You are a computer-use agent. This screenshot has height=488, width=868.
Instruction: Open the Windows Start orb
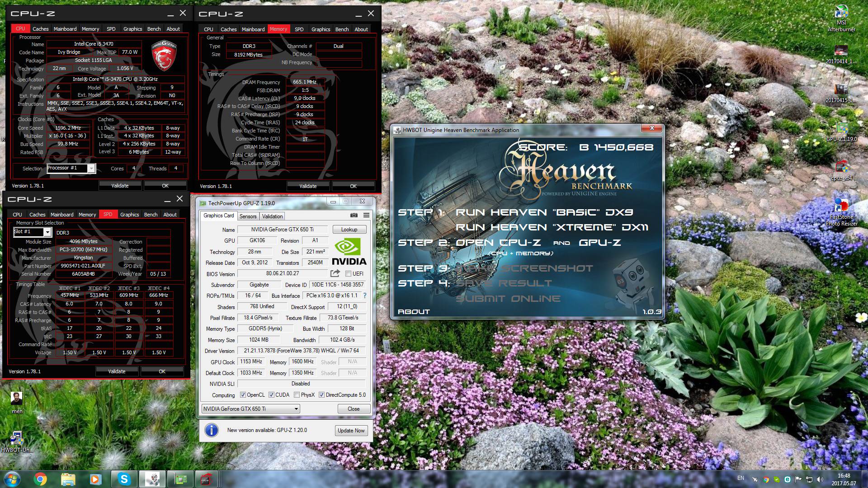tap(11, 479)
